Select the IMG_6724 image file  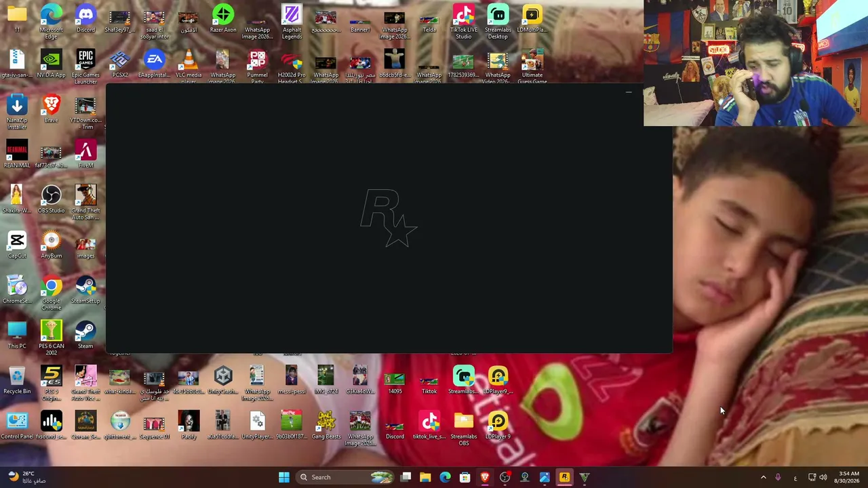click(x=326, y=380)
